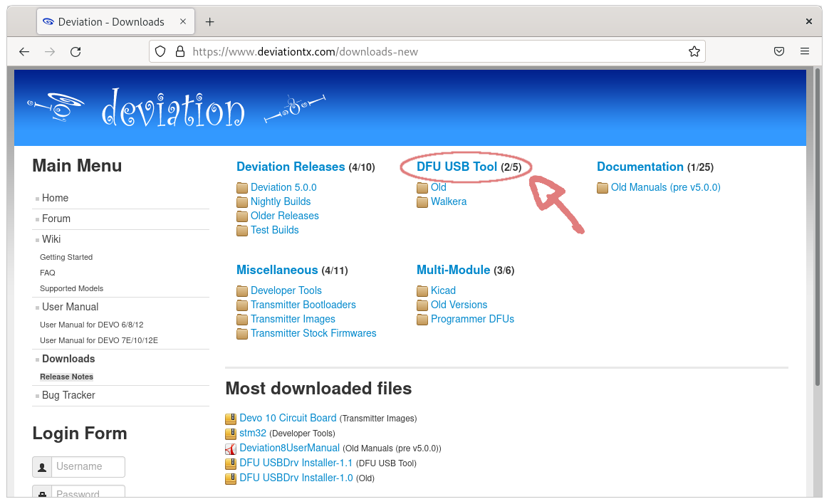Close the Deviation - Downloads tab
This screenshot has width=829, height=504.
183,21
